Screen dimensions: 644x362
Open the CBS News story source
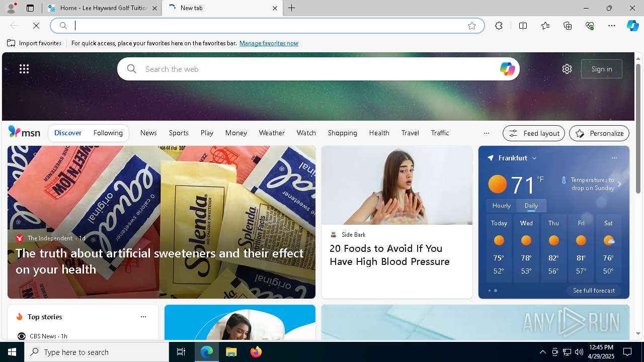pyautogui.click(x=42, y=336)
